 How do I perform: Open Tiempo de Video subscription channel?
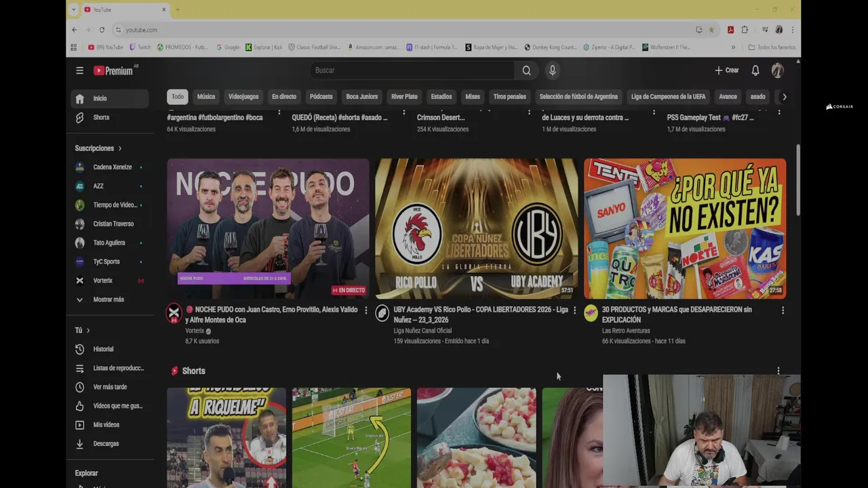[111, 205]
